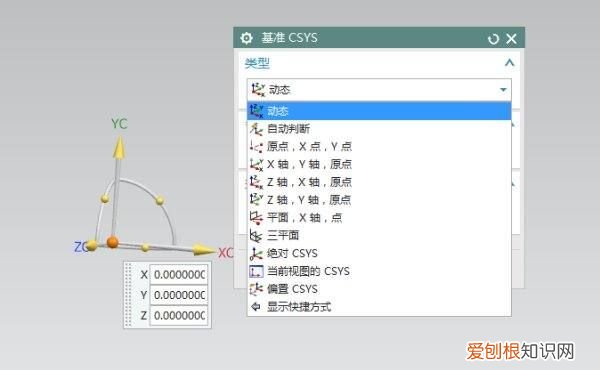Select 三平面 text entry
The width and height of the screenshot is (600, 370).
click(283, 235)
